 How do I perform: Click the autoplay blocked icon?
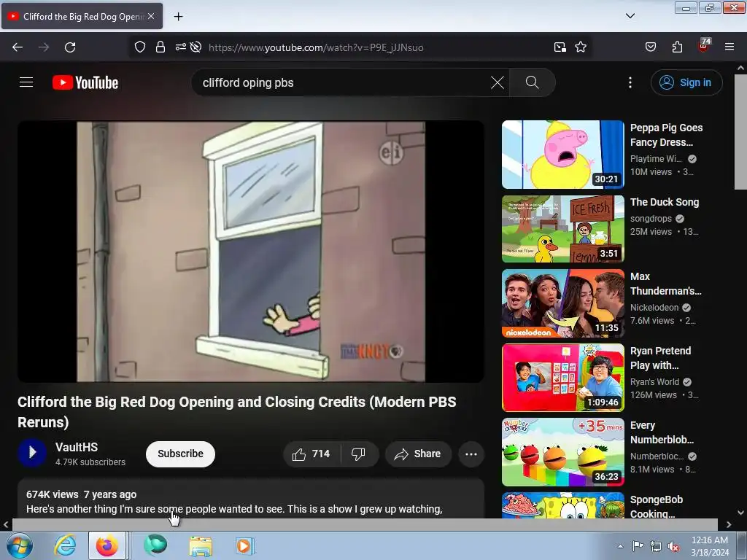point(196,47)
